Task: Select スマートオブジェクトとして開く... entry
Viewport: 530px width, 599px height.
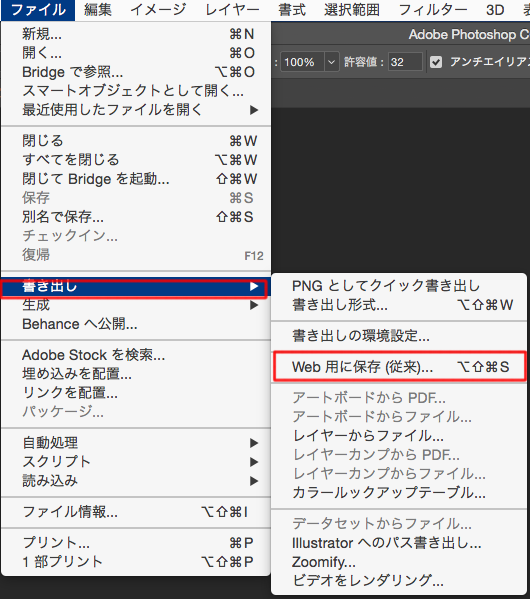Action: (x=136, y=91)
